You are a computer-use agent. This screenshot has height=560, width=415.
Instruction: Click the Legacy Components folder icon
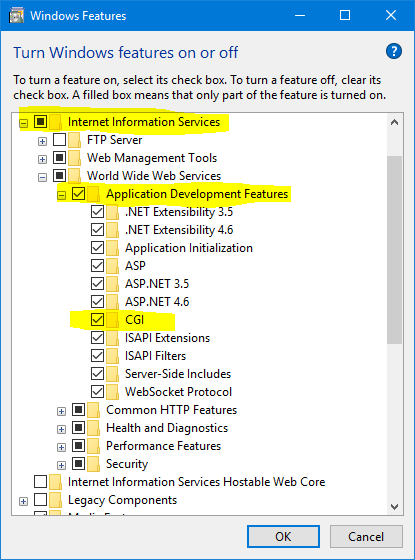56,500
